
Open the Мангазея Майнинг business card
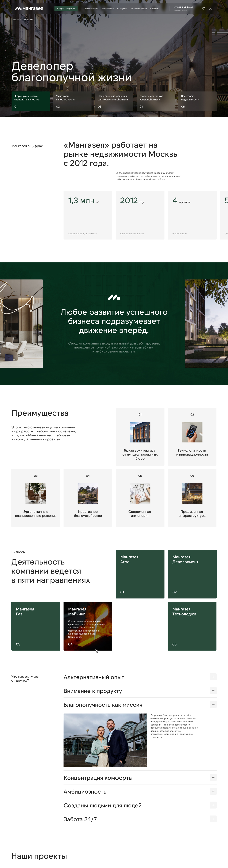coord(88,626)
